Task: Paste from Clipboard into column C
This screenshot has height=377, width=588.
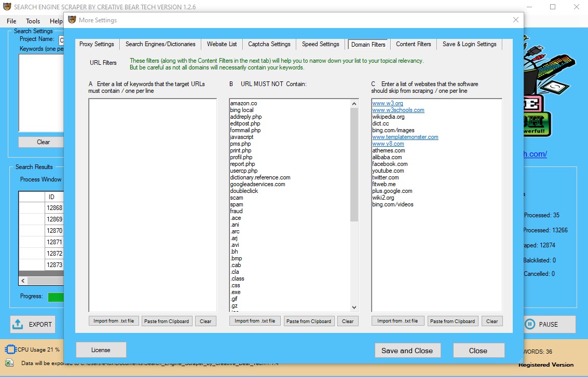Action: (453, 321)
